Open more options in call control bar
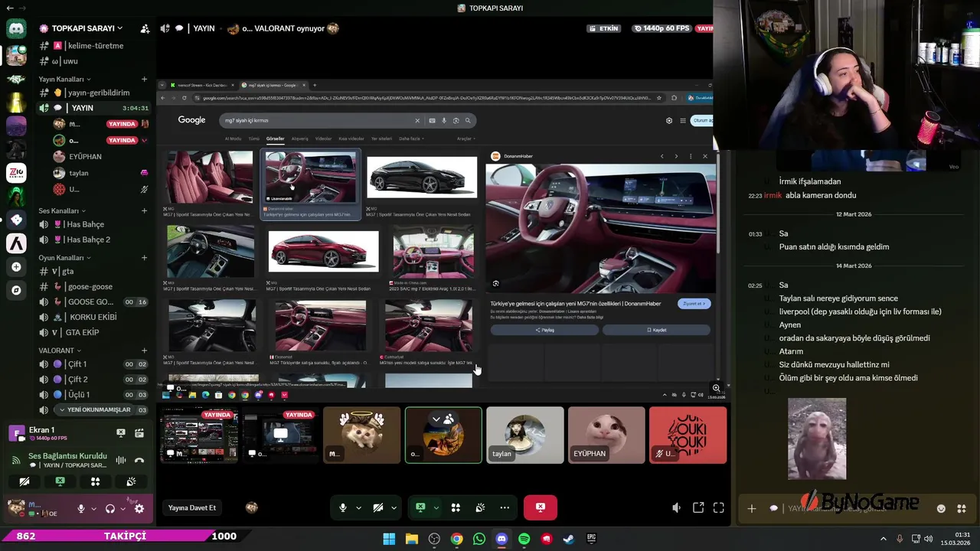Viewport: 980px width, 551px height. coord(505,507)
